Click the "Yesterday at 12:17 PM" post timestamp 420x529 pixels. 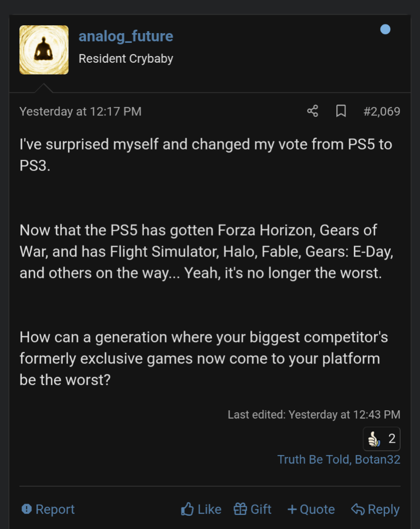80,111
